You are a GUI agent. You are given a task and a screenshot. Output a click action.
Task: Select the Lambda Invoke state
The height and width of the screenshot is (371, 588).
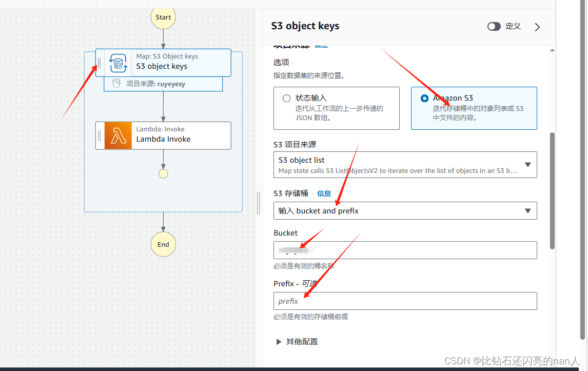(x=163, y=136)
